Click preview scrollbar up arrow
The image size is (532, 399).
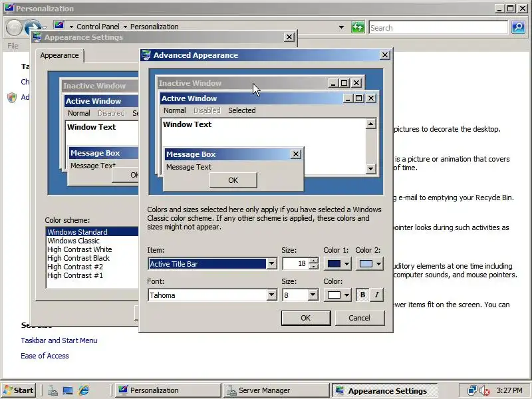pyautogui.click(x=371, y=124)
